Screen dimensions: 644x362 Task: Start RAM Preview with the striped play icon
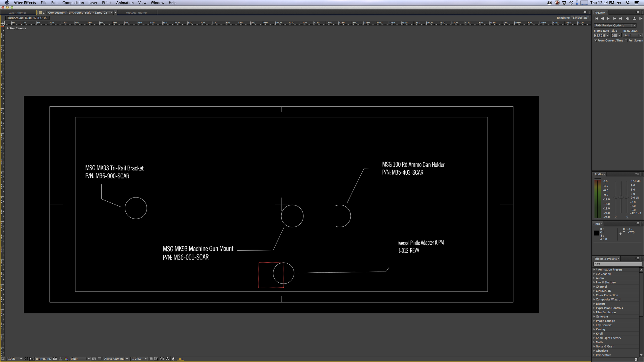coord(640,19)
